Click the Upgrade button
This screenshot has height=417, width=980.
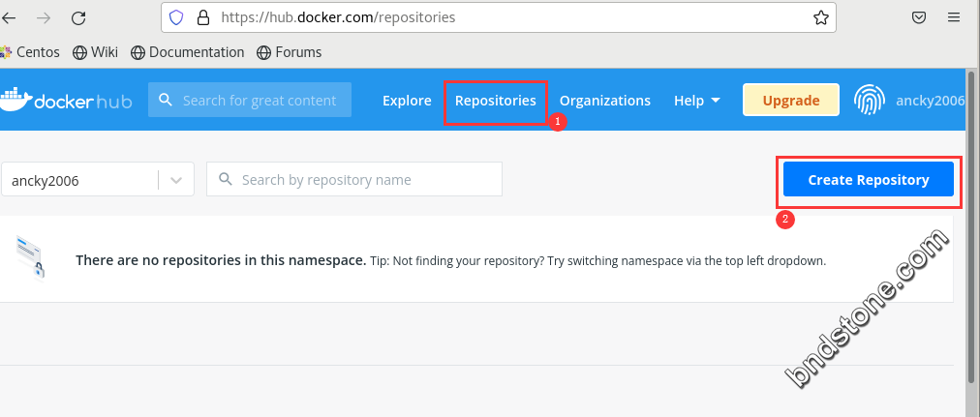tap(791, 100)
